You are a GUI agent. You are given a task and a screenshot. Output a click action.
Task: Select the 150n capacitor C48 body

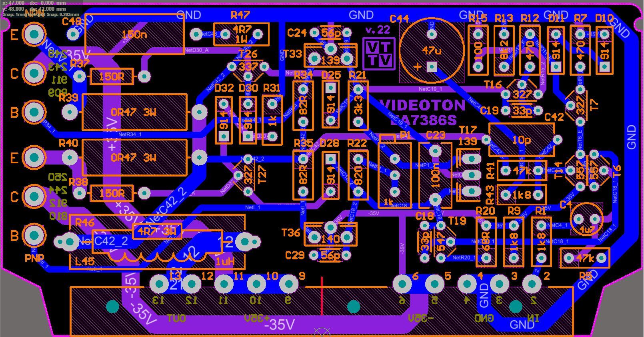click(135, 34)
